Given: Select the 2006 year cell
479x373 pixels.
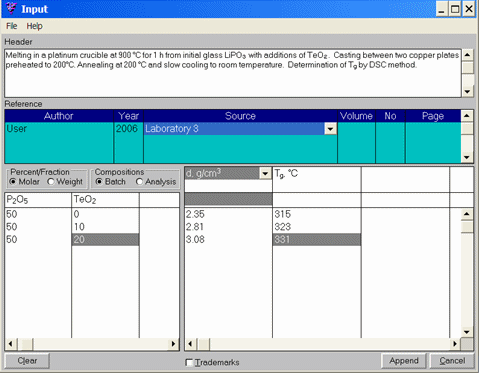Looking at the screenshot, I should pyautogui.click(x=128, y=129).
